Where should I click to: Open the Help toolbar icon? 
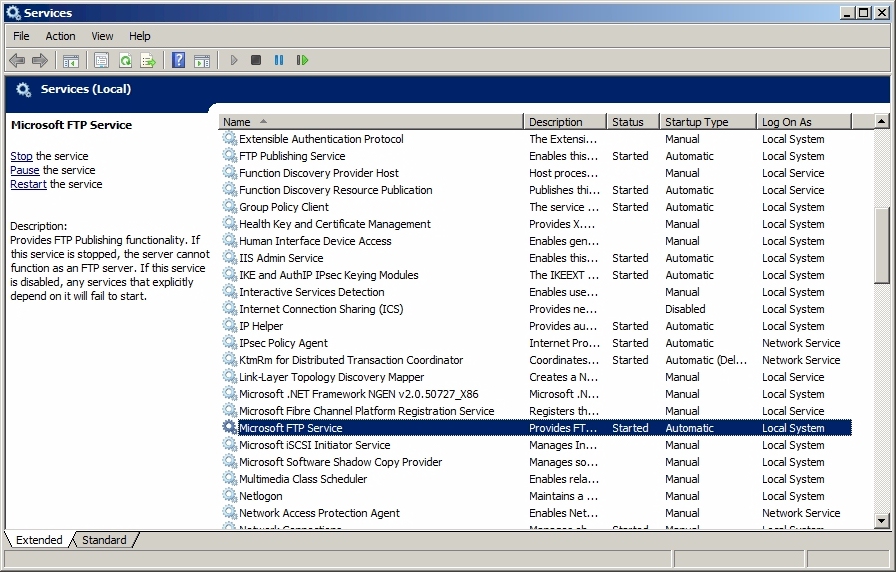pos(178,60)
